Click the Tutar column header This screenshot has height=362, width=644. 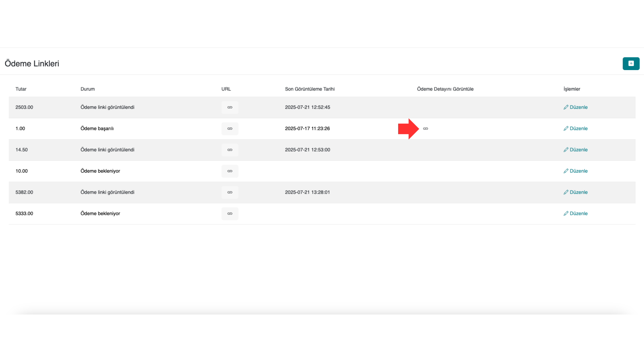(21, 89)
